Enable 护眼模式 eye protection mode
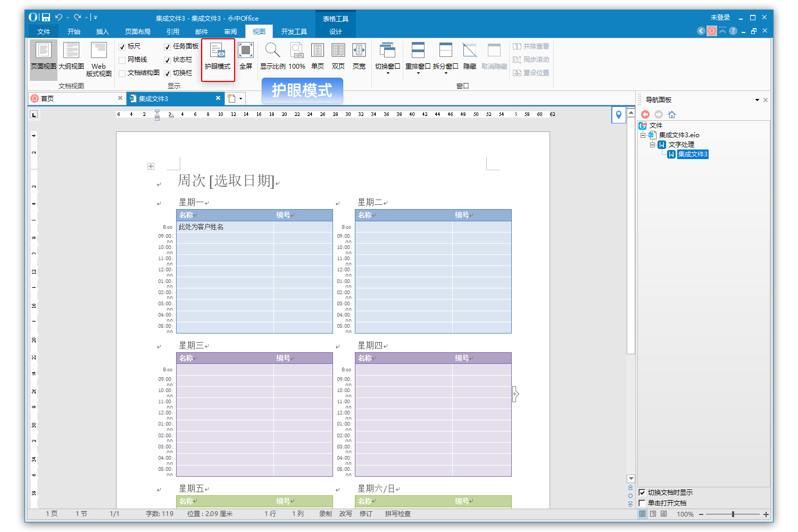798x532 pixels. coord(218,59)
